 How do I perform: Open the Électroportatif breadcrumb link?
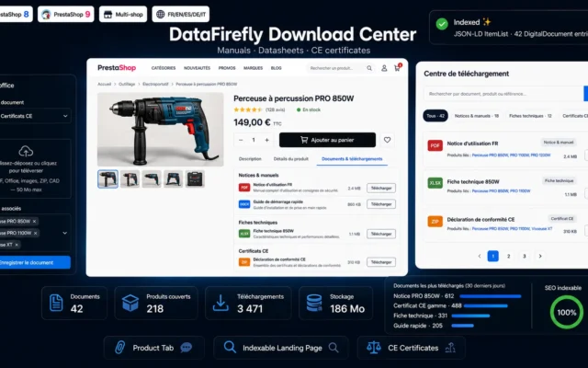(155, 84)
